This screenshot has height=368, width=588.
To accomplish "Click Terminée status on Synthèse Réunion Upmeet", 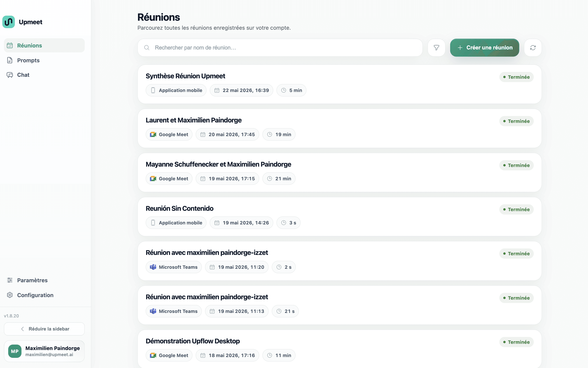I will (x=516, y=77).
